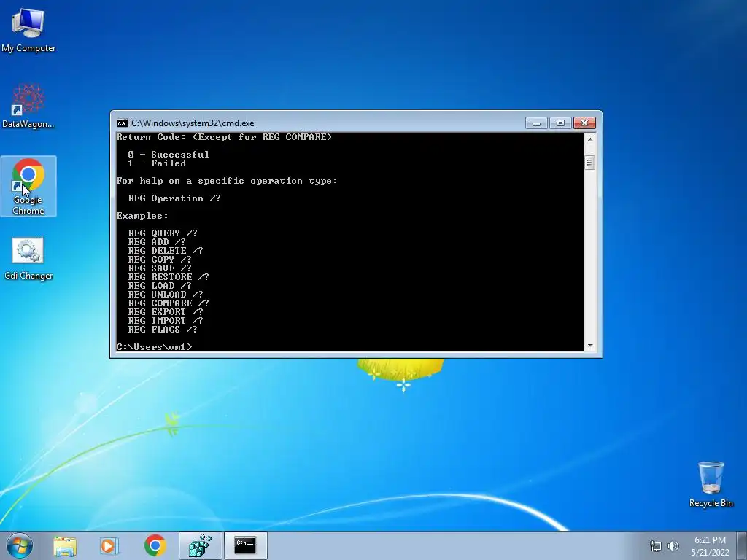Viewport: 747px width, 560px height.
Task: Click the cmd.exe taskbar button
Action: (x=245, y=545)
